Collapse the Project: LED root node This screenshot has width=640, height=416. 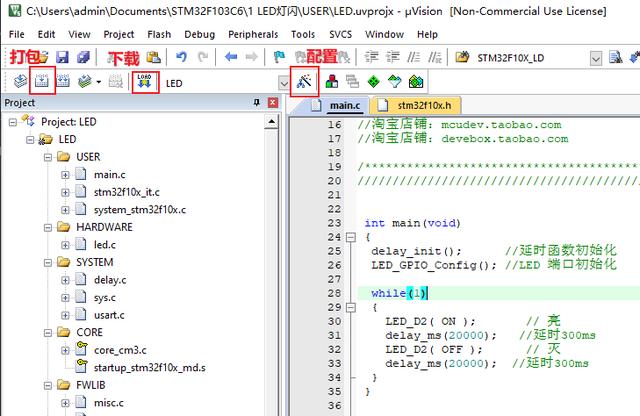[13, 122]
